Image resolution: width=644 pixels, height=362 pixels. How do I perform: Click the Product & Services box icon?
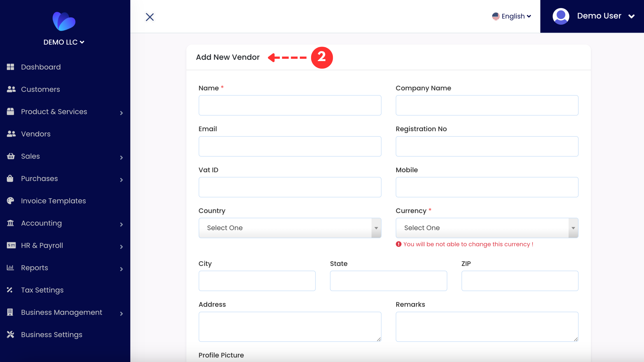click(x=10, y=111)
